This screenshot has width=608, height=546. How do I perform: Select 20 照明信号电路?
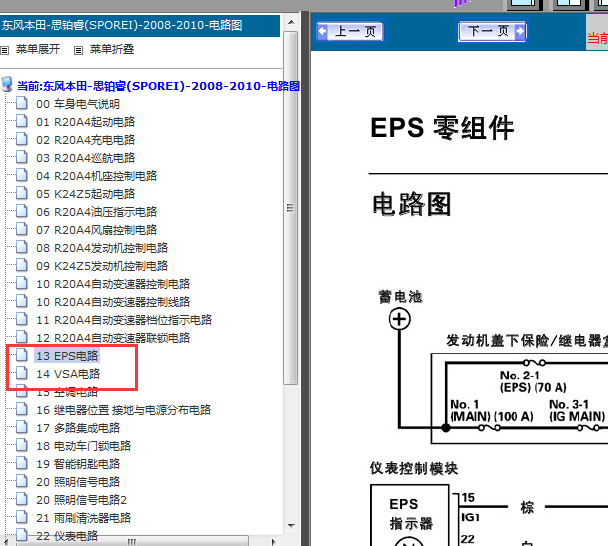(78, 482)
